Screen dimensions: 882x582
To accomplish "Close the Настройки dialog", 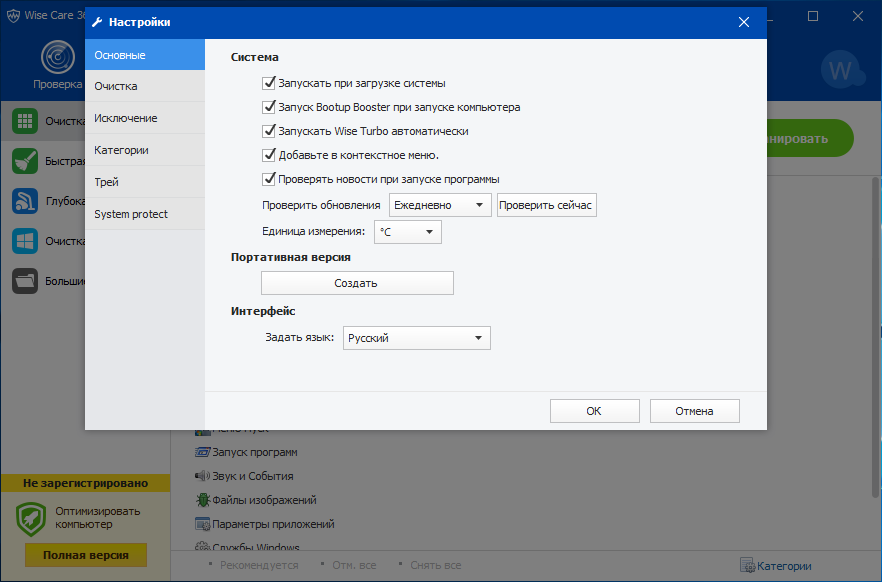I will click(744, 22).
